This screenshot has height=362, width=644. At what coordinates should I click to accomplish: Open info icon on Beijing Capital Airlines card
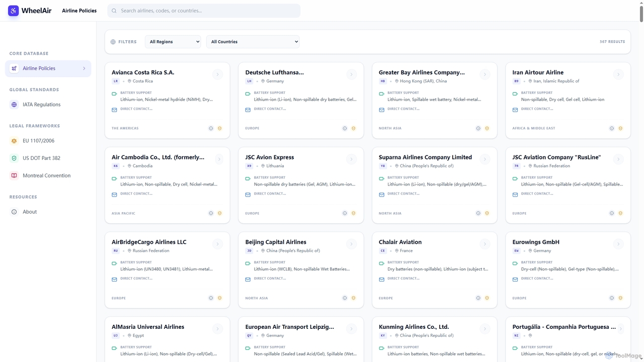click(x=345, y=298)
